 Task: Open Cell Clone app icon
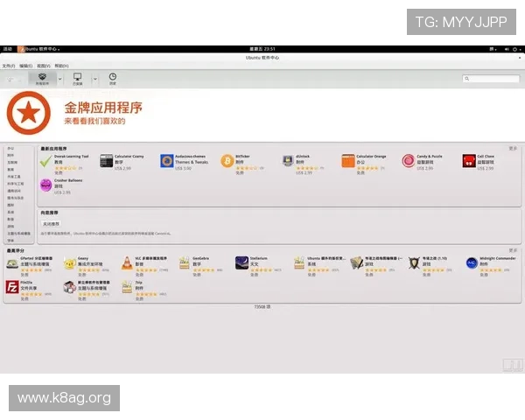[469, 161]
